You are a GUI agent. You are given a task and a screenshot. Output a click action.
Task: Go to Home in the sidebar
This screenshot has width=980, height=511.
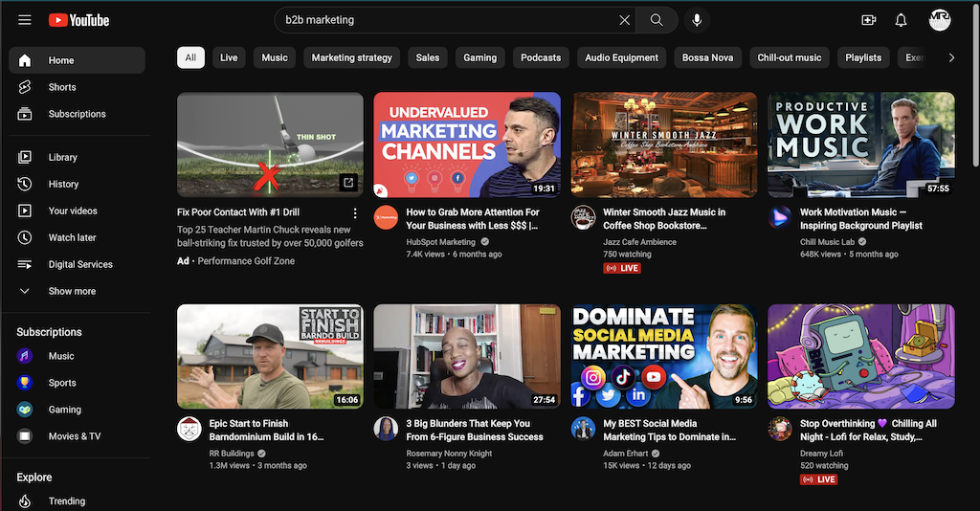tap(77, 60)
